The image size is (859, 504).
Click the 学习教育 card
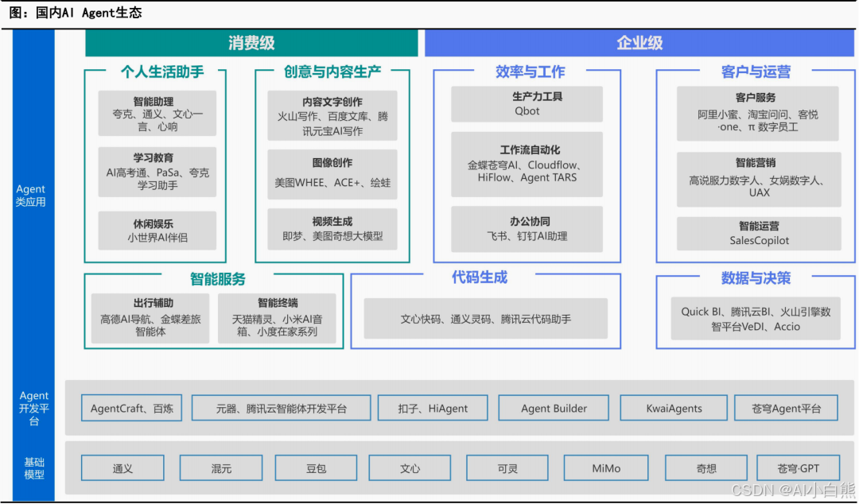click(157, 172)
